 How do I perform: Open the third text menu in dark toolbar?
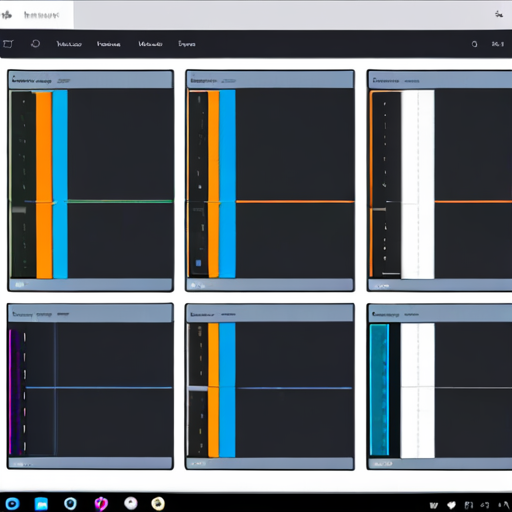pos(150,44)
